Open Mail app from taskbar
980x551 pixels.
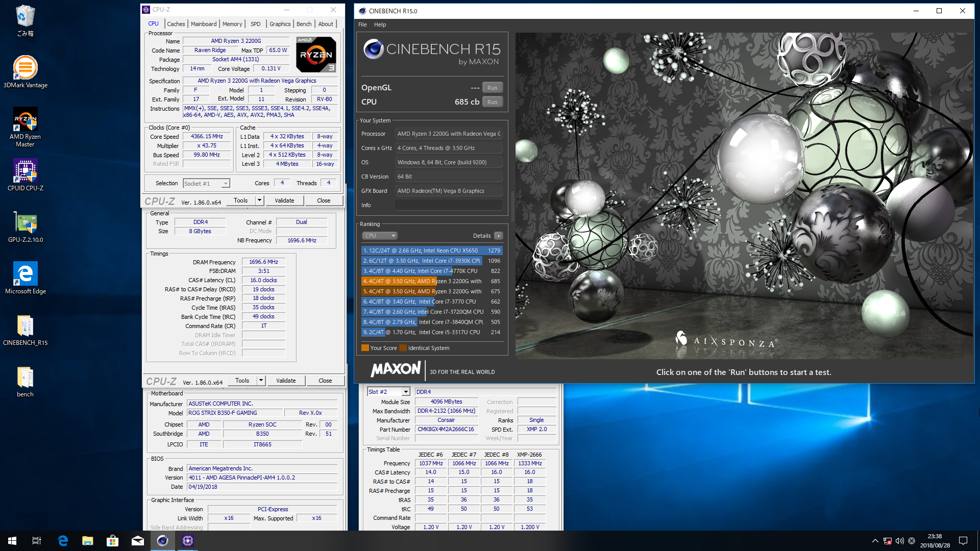pyautogui.click(x=138, y=541)
